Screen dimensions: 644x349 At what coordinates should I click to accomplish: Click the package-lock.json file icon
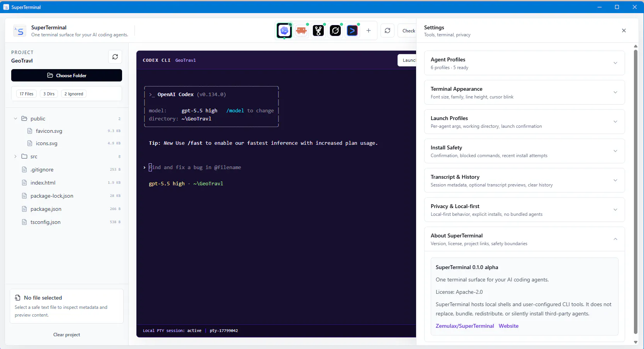point(24,196)
